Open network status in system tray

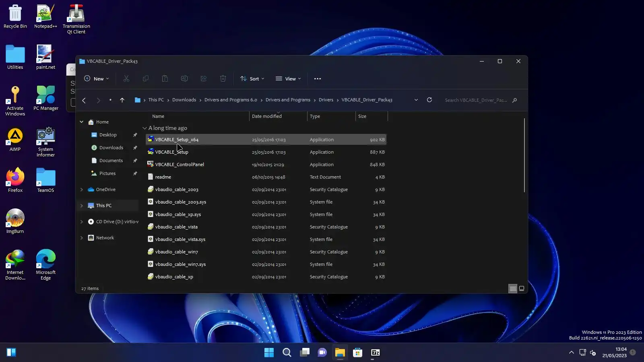pyautogui.click(x=582, y=353)
